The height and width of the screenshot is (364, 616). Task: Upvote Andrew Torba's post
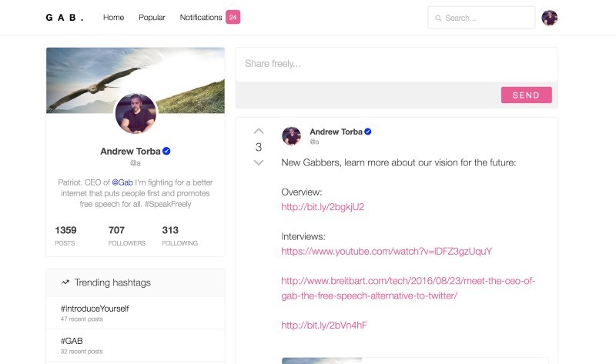259,131
